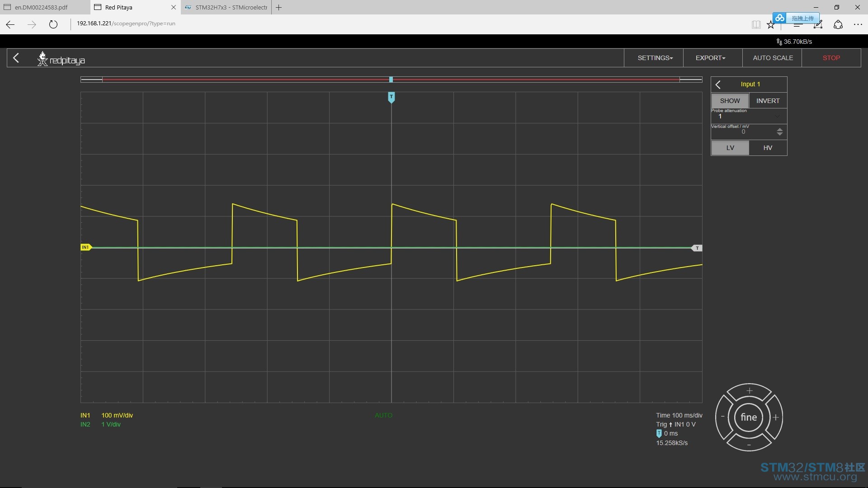Click the Vertical offset value field
Viewport: 868px width, 488px height.
tap(743, 132)
